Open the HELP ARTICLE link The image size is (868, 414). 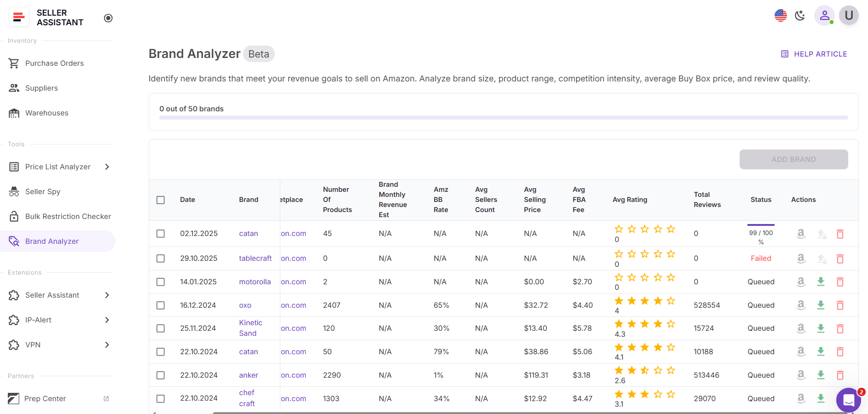point(814,54)
